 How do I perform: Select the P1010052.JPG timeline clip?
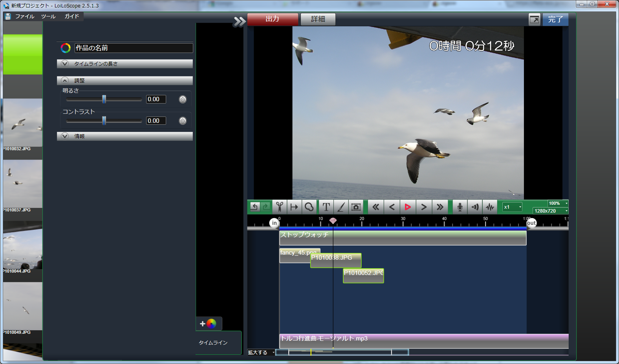point(363,276)
